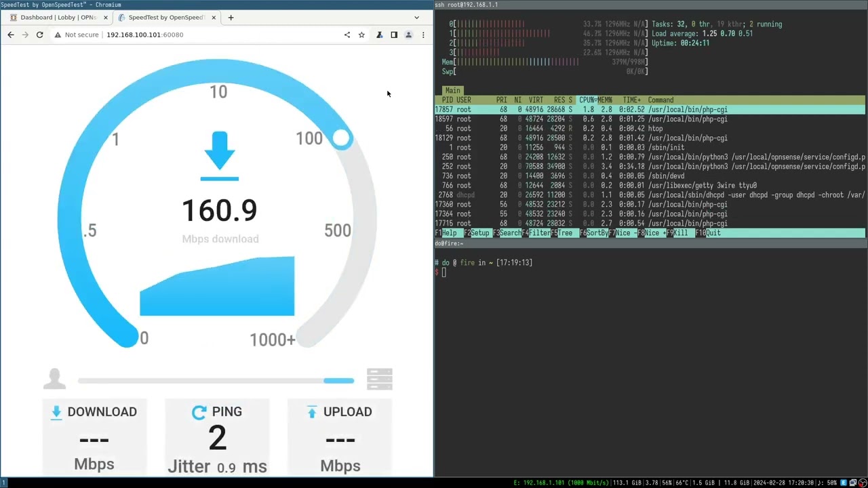Click the volume 50% status indicator
Screen dimensions: 868x488
point(827,483)
